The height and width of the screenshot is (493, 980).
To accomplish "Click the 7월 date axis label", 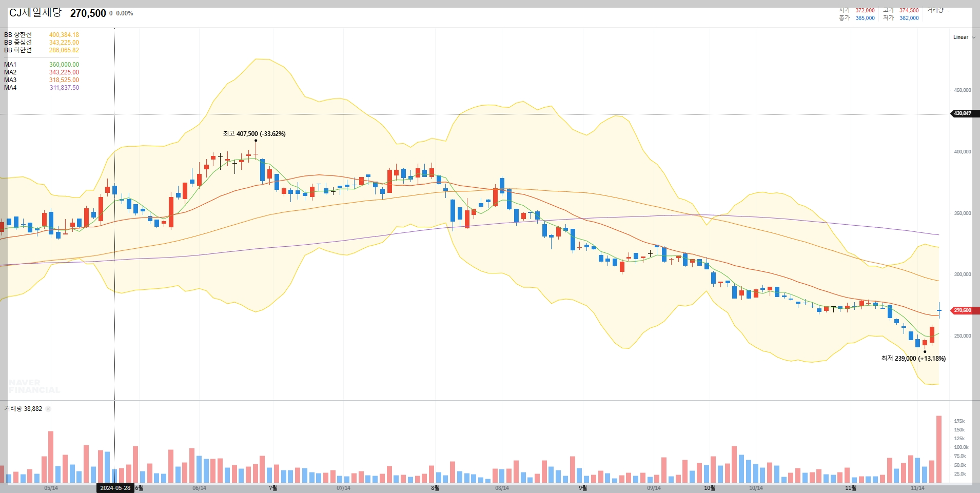I will [x=273, y=488].
